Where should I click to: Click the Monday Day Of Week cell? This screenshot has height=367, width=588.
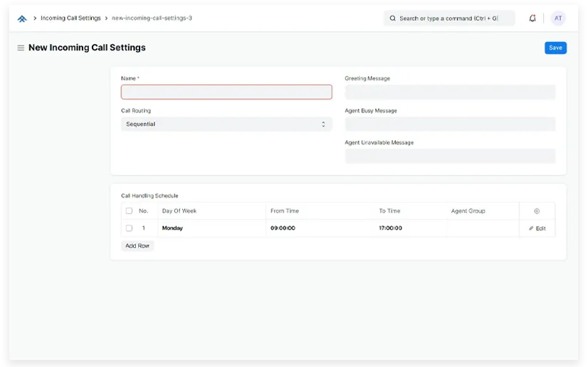pyautogui.click(x=173, y=228)
